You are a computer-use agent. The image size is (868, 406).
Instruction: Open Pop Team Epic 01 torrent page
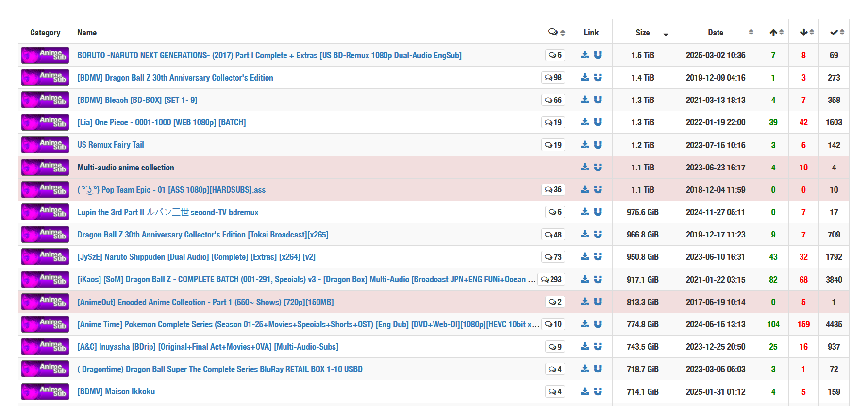point(171,190)
